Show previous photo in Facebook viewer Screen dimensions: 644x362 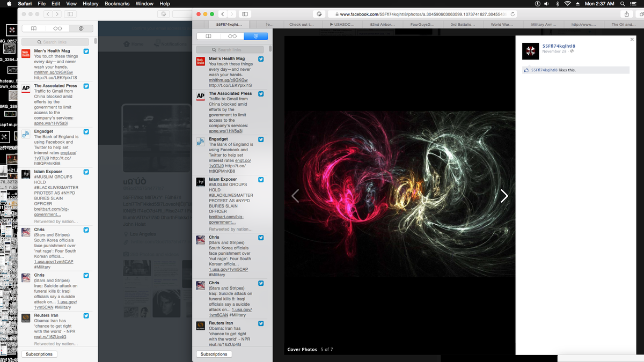295,196
